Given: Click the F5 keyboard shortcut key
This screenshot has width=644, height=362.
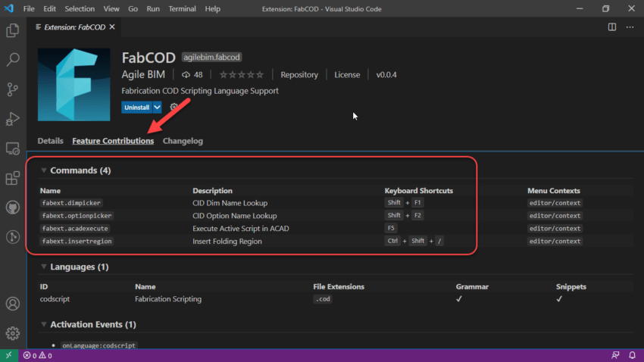Looking at the screenshot, I should (391, 228).
